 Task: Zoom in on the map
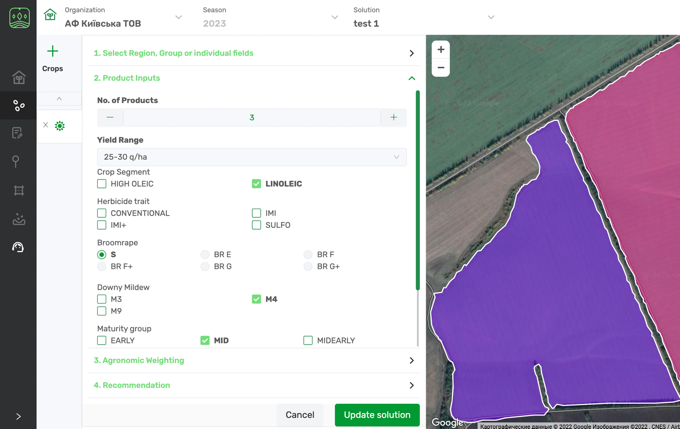click(441, 50)
